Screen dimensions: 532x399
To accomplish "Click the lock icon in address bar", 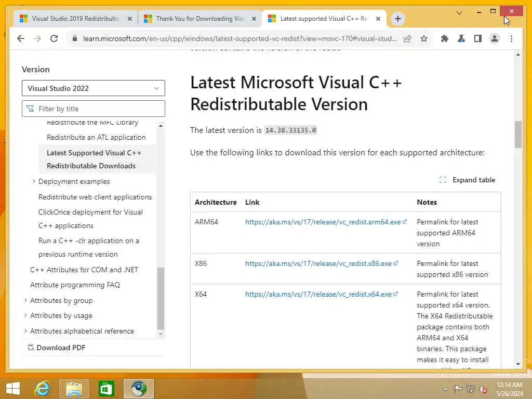I will coord(75,38).
